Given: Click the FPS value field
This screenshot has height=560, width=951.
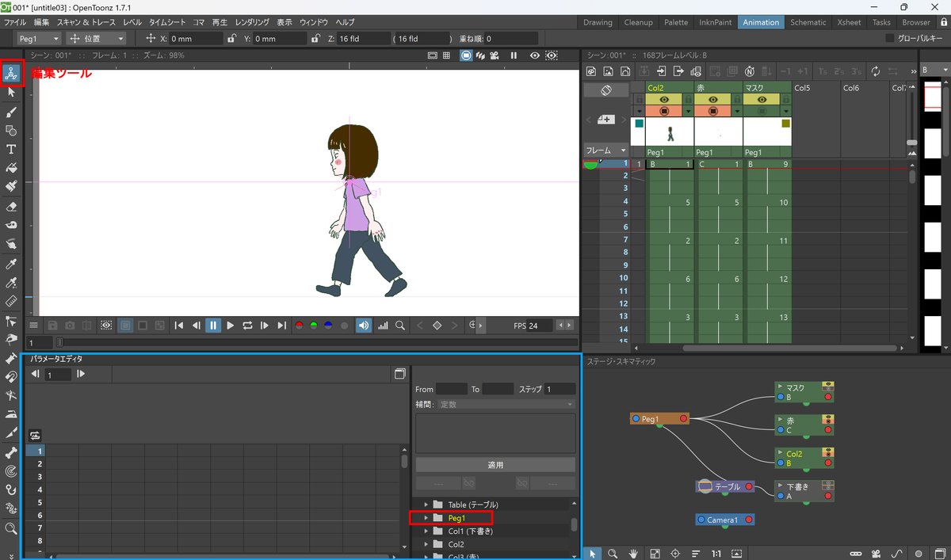Looking at the screenshot, I should [x=540, y=325].
